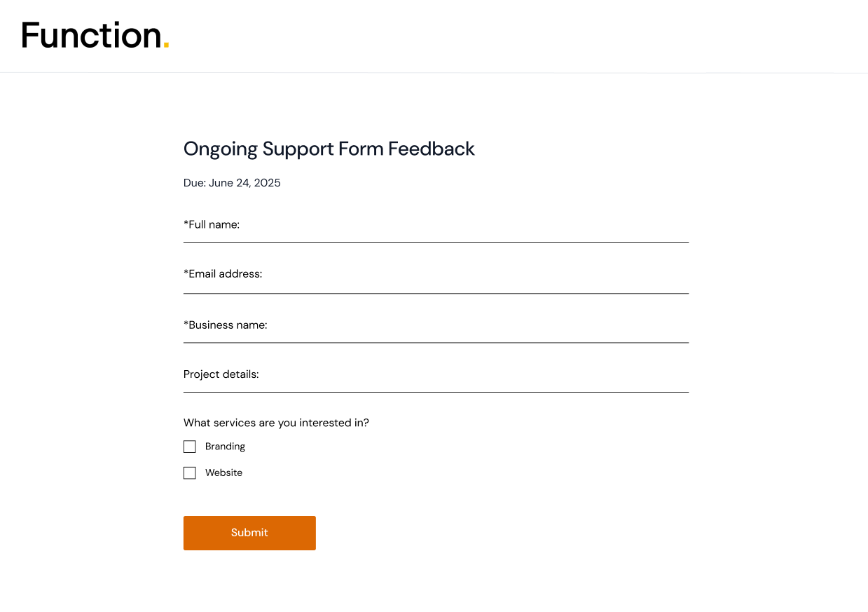This screenshot has width=868, height=612.
Task: Click the '*Full name:' label
Action: (x=212, y=224)
